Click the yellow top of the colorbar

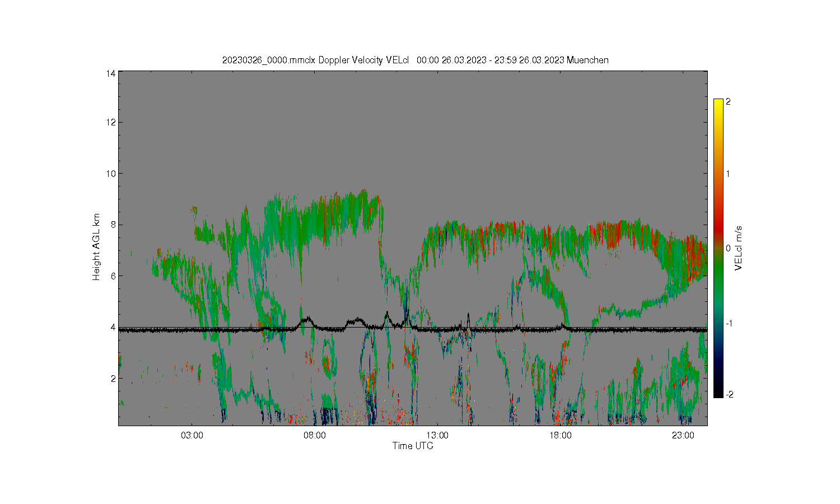pos(718,104)
